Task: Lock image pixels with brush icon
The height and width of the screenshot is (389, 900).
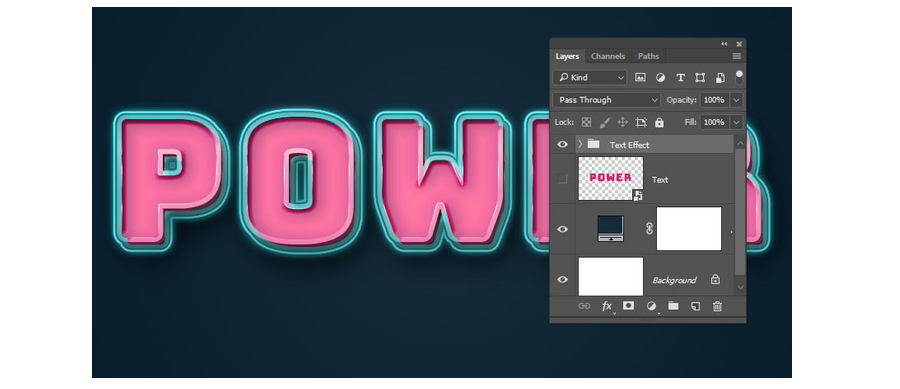Action: [x=604, y=122]
